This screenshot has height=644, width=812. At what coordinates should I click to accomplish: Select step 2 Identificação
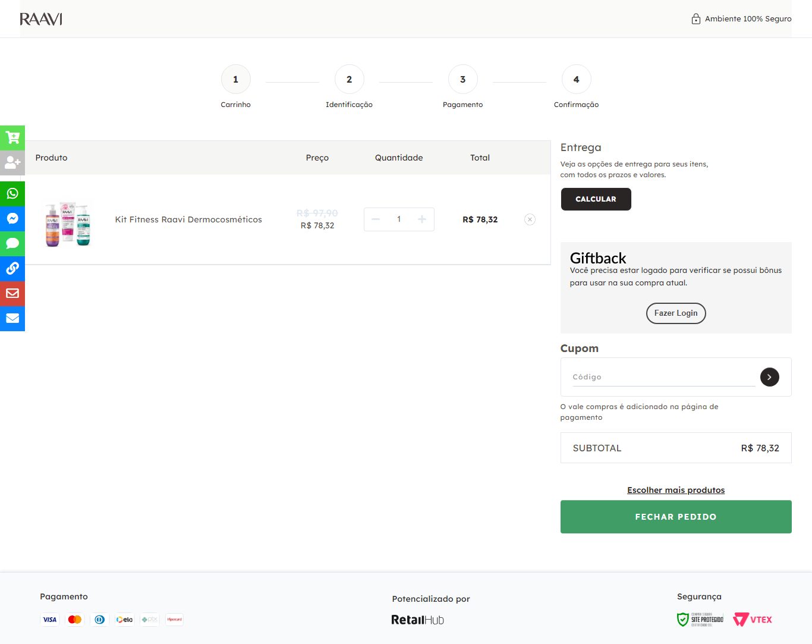[x=349, y=79]
